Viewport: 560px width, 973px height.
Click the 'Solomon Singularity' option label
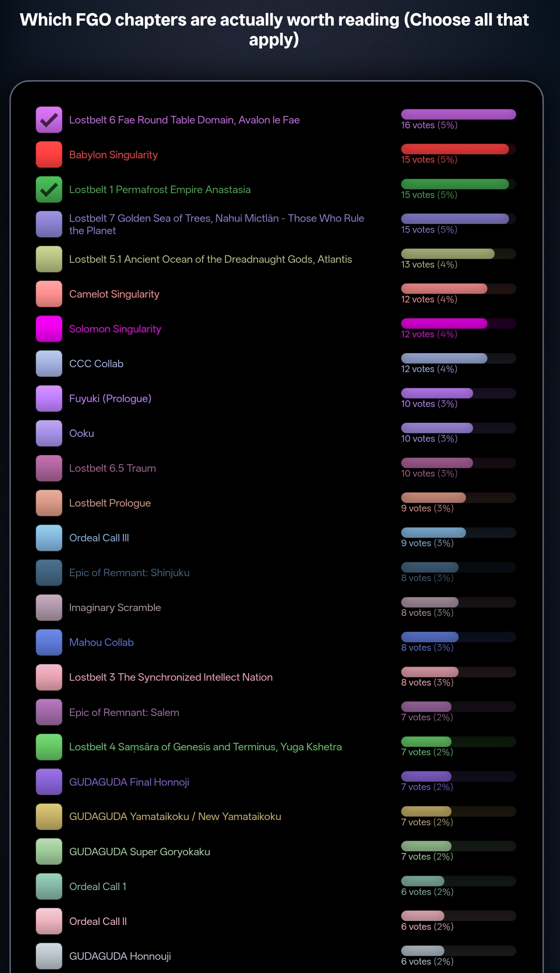pos(115,329)
